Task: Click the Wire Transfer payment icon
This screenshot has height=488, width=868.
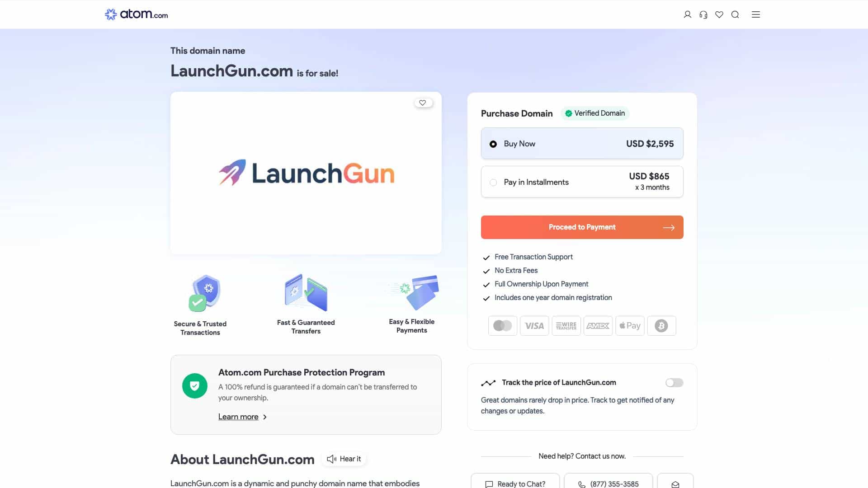Action: coord(566,325)
